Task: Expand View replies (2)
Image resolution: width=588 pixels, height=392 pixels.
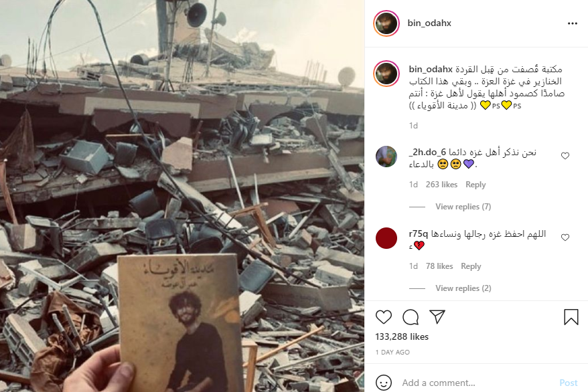Action: 463,288
